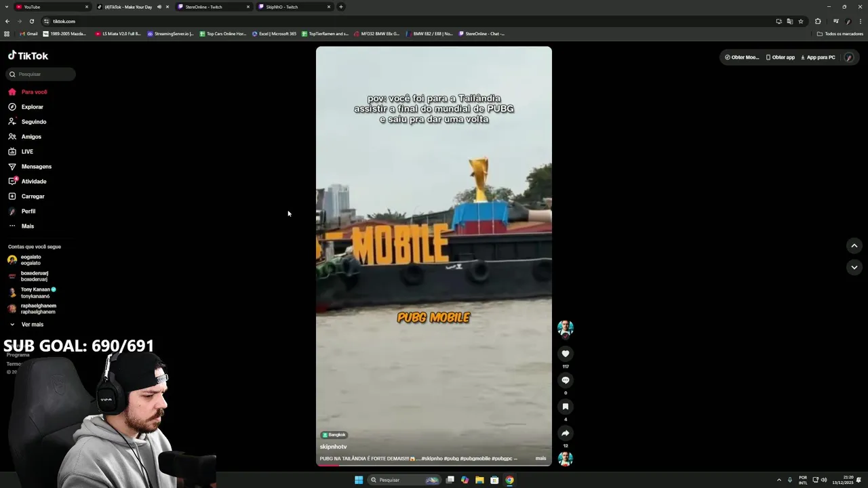868x488 pixels.
Task: Open the skipnhotv username link
Action: pos(333,447)
